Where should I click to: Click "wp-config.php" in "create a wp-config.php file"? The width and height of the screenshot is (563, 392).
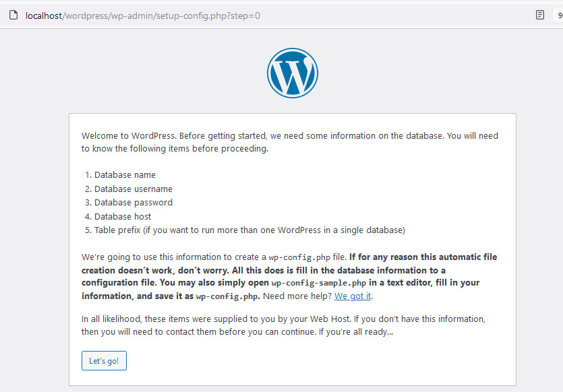[299, 257]
